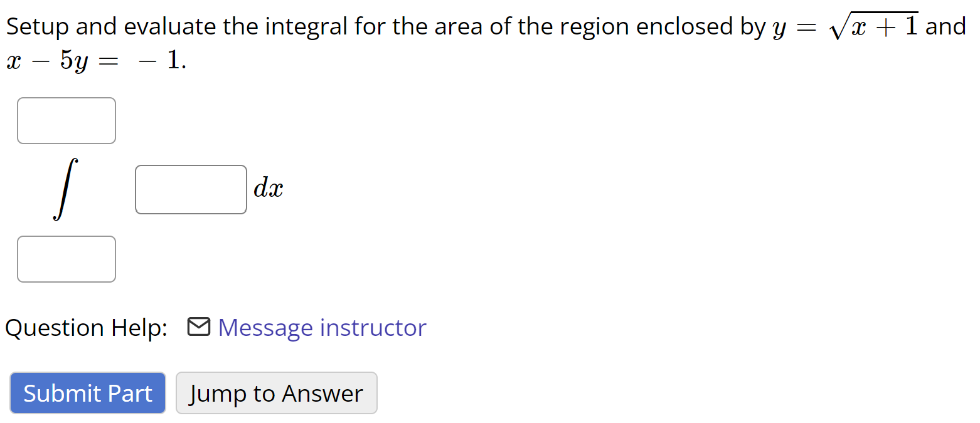Click inside the empty box above the integral

pyautogui.click(x=66, y=120)
